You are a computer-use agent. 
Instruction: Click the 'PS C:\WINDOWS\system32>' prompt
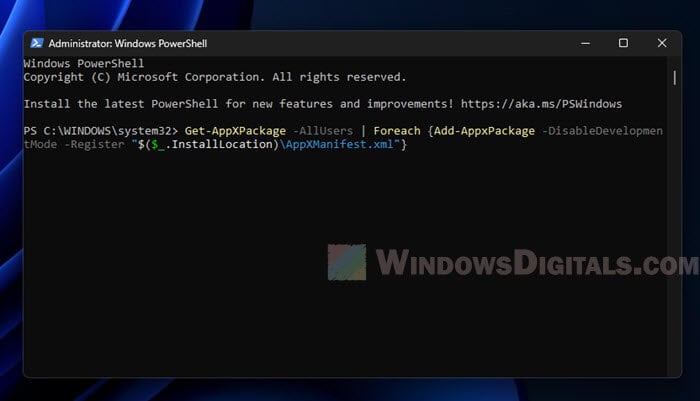coord(101,131)
